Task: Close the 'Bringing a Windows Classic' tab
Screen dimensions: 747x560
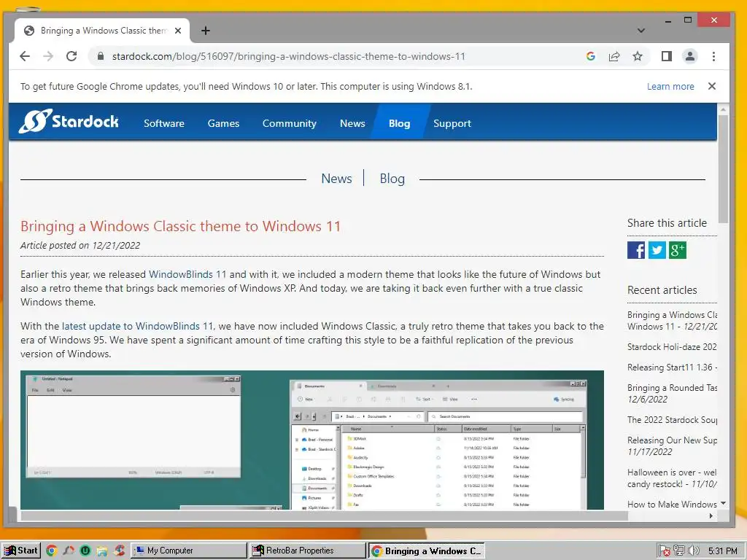Action: click(x=178, y=31)
